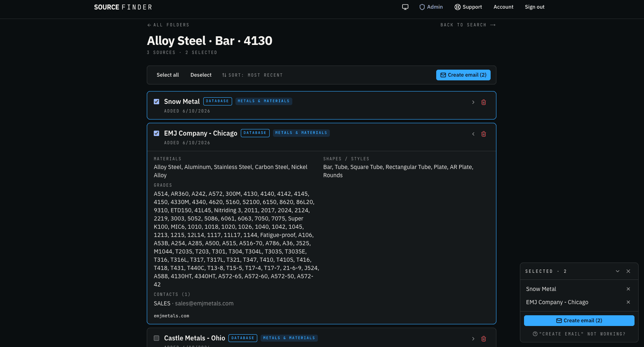
Task: Click the Grades section label
Action: (x=163, y=185)
